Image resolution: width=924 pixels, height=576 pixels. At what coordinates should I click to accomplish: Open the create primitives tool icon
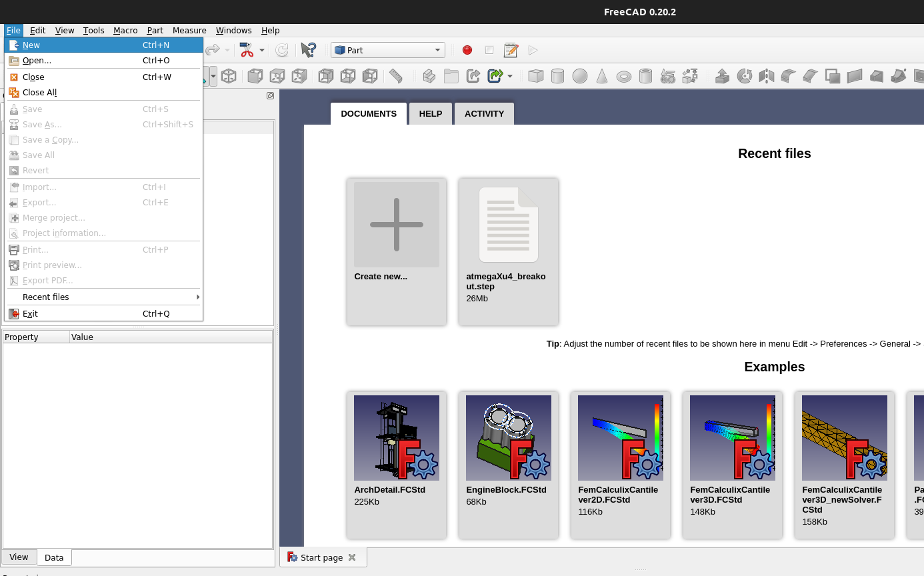(x=667, y=76)
